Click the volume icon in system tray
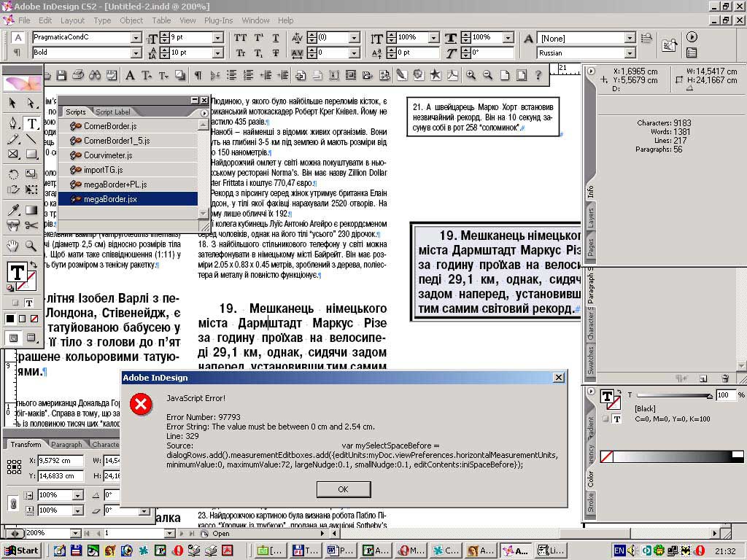Screen dimensions: 747x560 (632, 551)
